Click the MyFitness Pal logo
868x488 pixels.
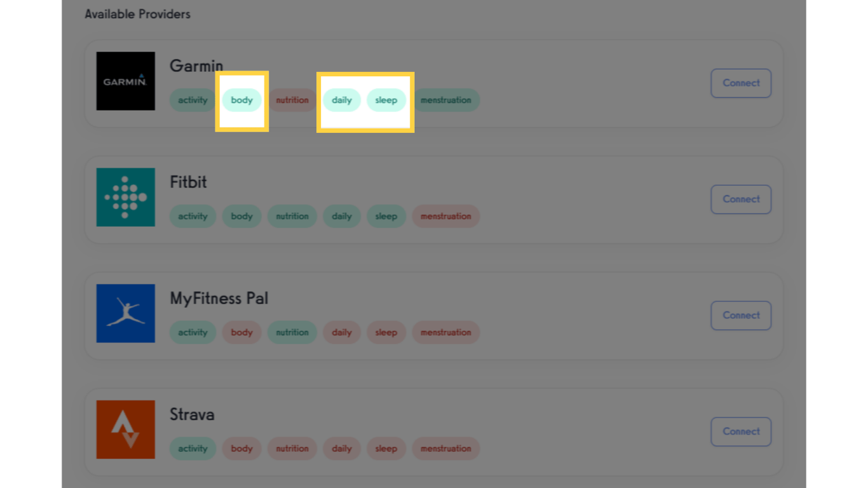(125, 313)
